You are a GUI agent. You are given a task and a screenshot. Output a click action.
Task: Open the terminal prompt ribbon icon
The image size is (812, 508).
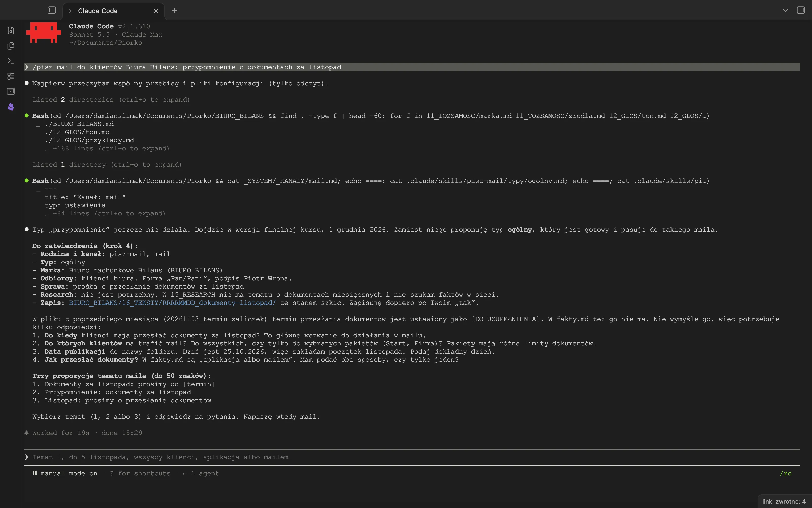point(11,61)
